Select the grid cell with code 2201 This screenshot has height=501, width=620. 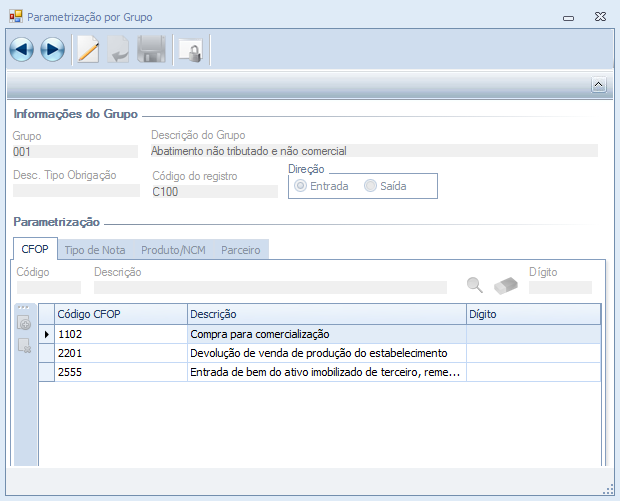point(121,353)
